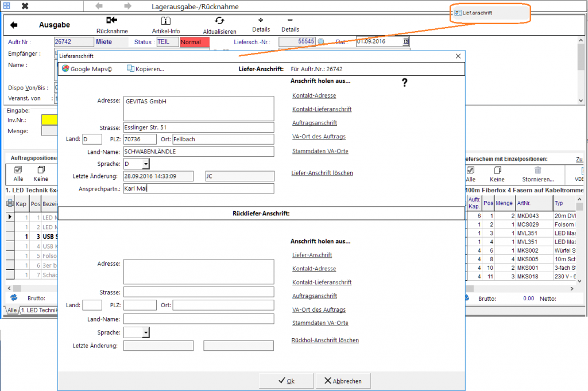Click Strasse field with Esslinger Str. 51
The width and height of the screenshot is (588, 391).
[199, 127]
